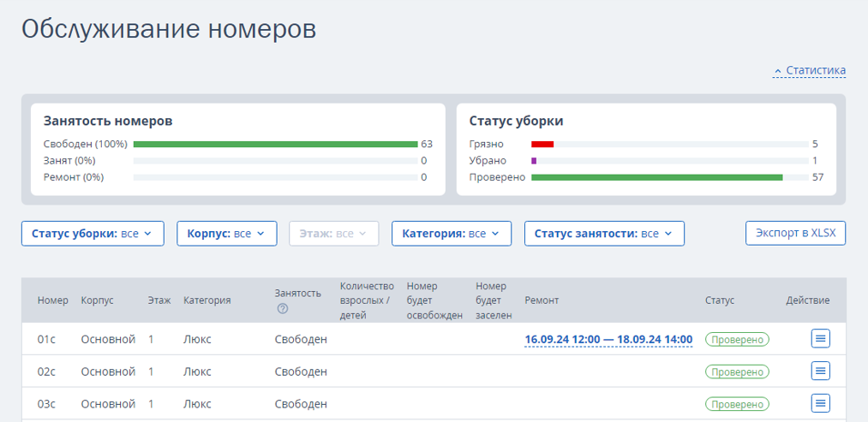Open repair period link 16.09.24 12:00 — 18.09.24 14:00

(x=608, y=339)
